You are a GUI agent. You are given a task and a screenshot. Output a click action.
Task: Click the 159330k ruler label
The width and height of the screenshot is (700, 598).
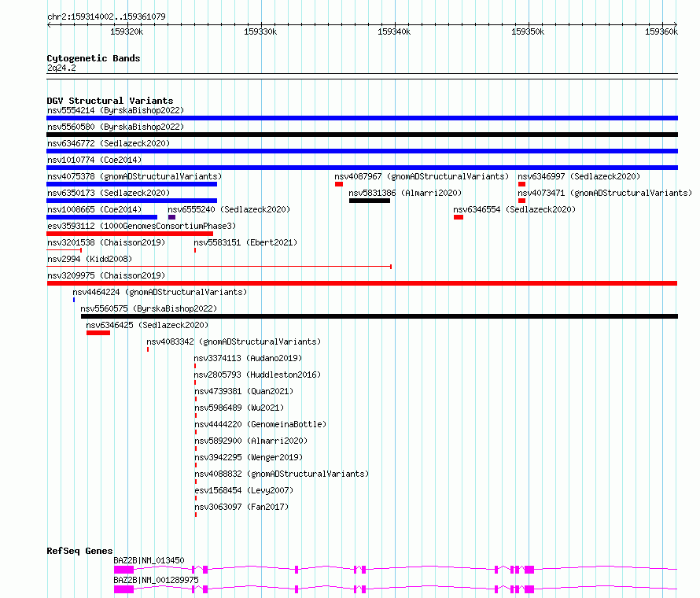[260, 31]
